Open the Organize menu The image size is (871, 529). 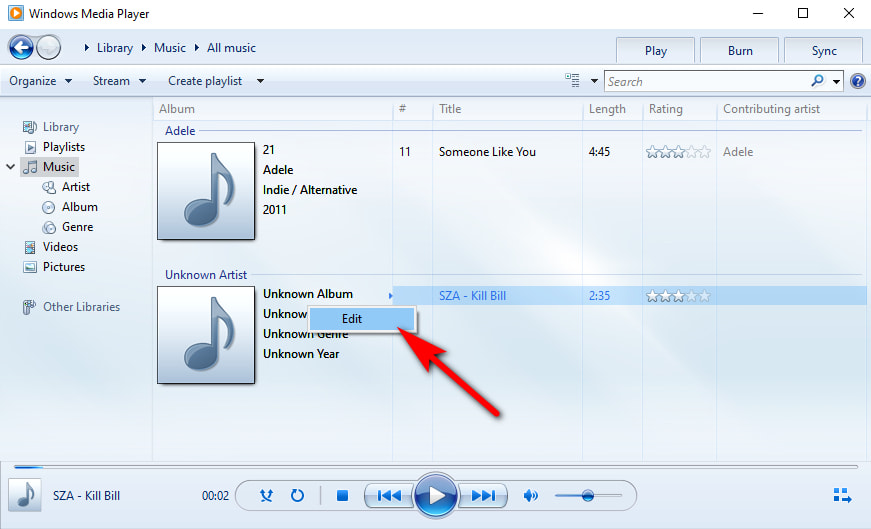point(41,81)
